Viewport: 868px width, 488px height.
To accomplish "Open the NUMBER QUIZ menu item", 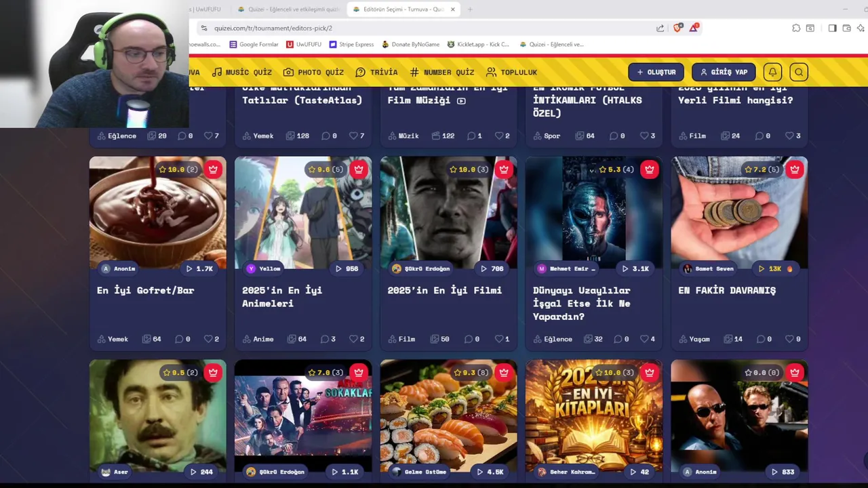I will click(442, 72).
